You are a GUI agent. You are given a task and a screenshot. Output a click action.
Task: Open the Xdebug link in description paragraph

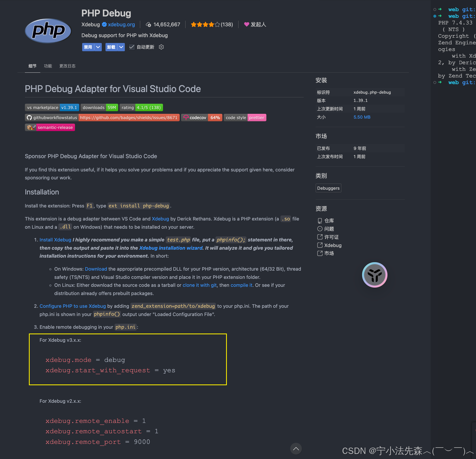160,219
